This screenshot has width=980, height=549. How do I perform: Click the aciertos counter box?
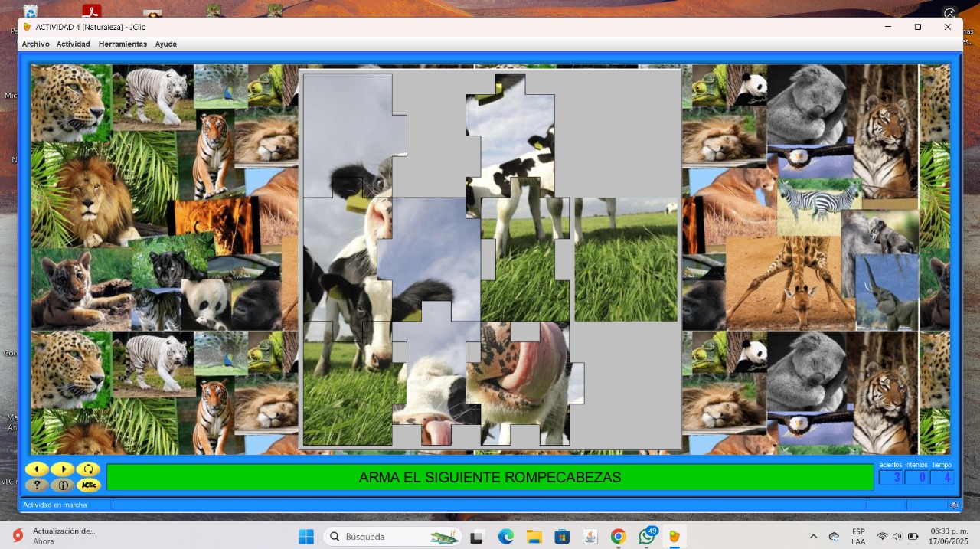(x=890, y=478)
